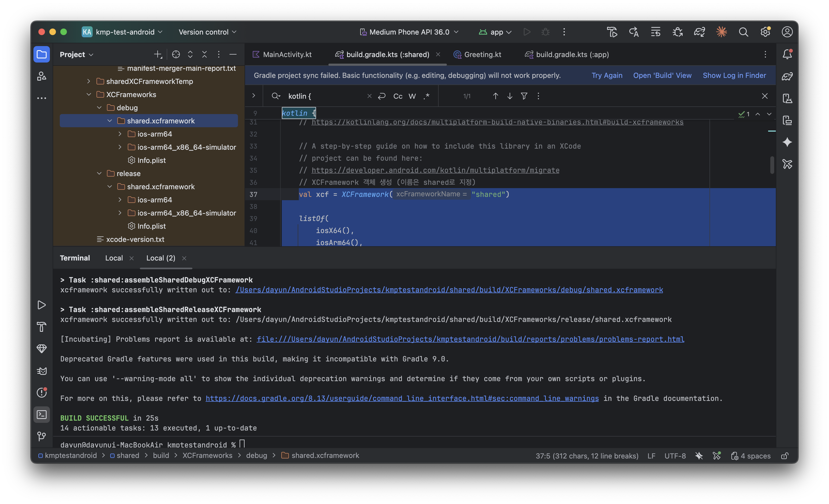Click Select Opened File target icon

pyautogui.click(x=176, y=55)
